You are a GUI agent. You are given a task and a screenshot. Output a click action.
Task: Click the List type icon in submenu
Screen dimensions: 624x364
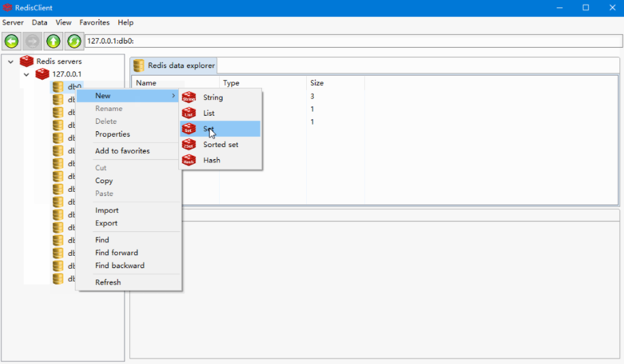coord(189,113)
